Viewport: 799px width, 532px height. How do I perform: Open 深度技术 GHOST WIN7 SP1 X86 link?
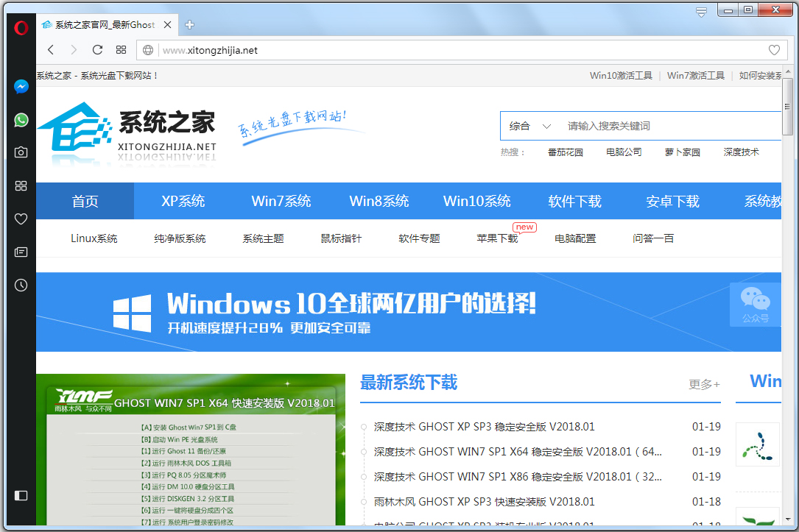click(518, 477)
